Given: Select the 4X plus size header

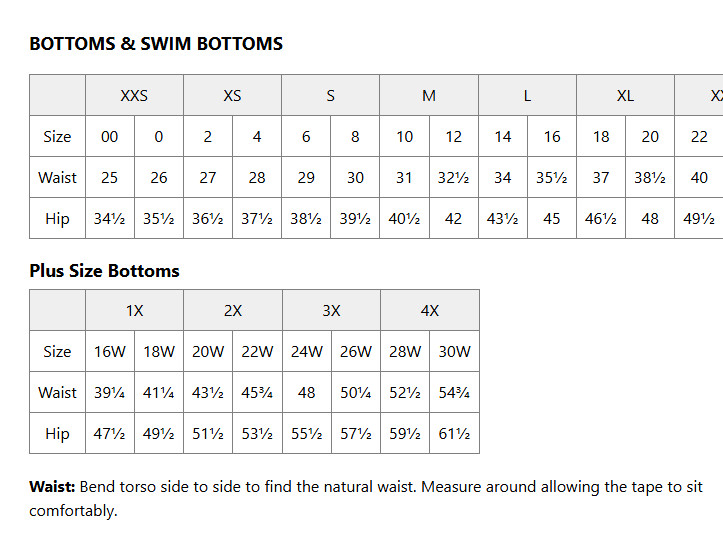Looking at the screenshot, I should 430,311.
